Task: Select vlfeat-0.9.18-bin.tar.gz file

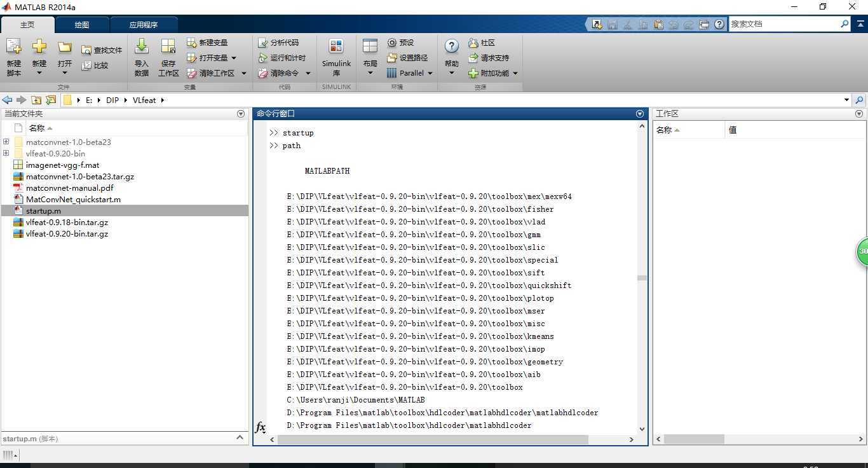Action: [x=67, y=222]
